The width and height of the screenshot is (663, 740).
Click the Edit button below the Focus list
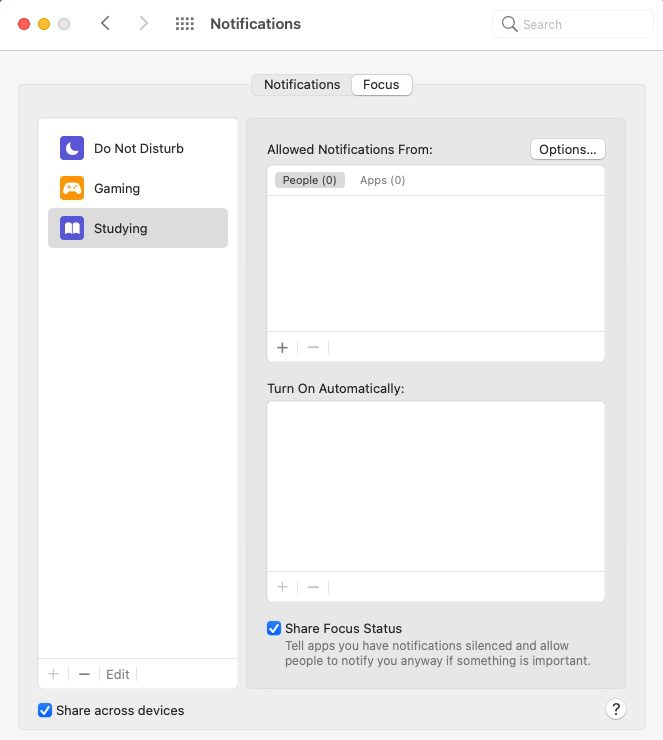click(118, 674)
